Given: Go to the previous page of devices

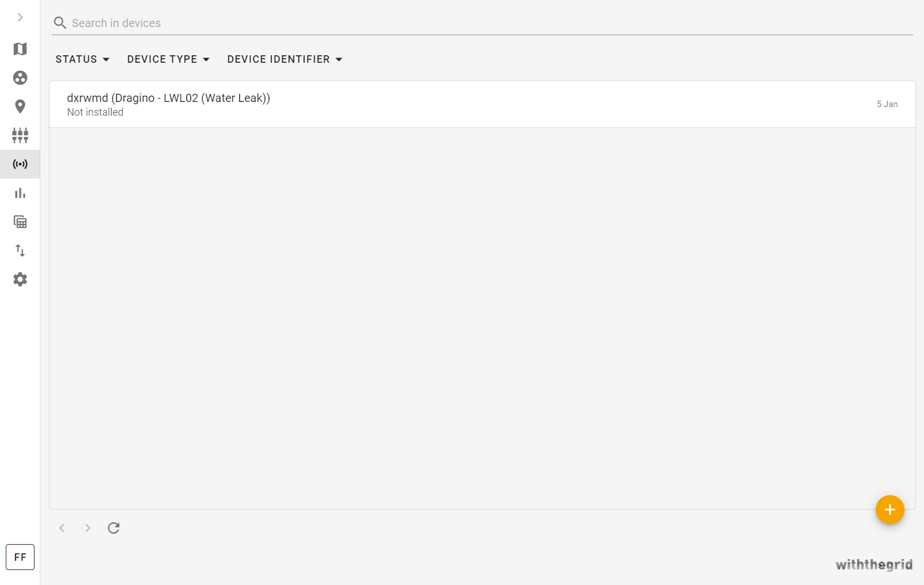Looking at the screenshot, I should 62,528.
